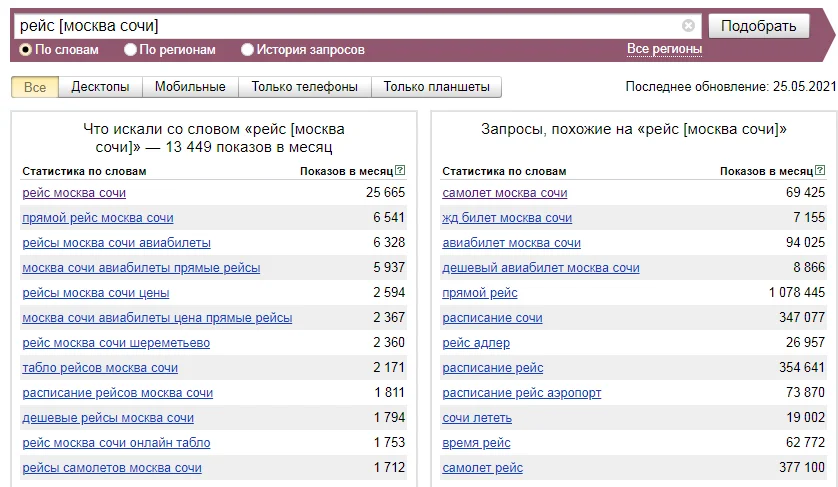Open the 'рейс адлер' link
Screen dimensions: 838x487
coord(476,343)
